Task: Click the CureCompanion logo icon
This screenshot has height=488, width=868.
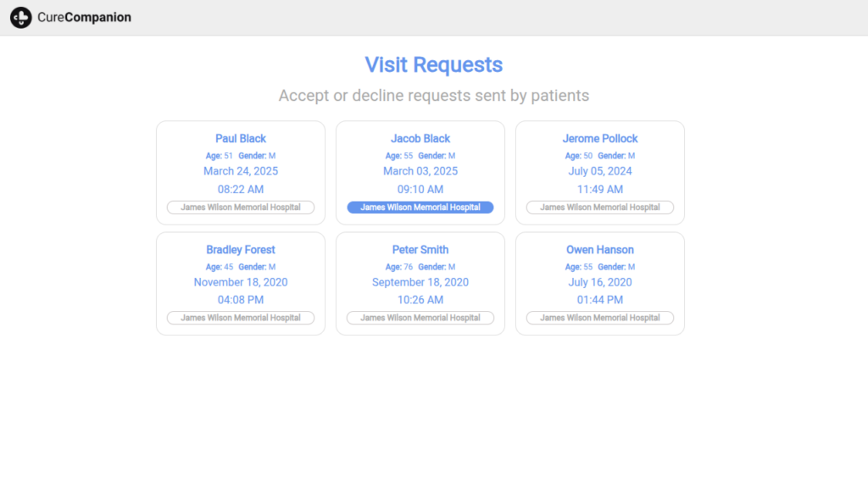Action: [x=21, y=17]
